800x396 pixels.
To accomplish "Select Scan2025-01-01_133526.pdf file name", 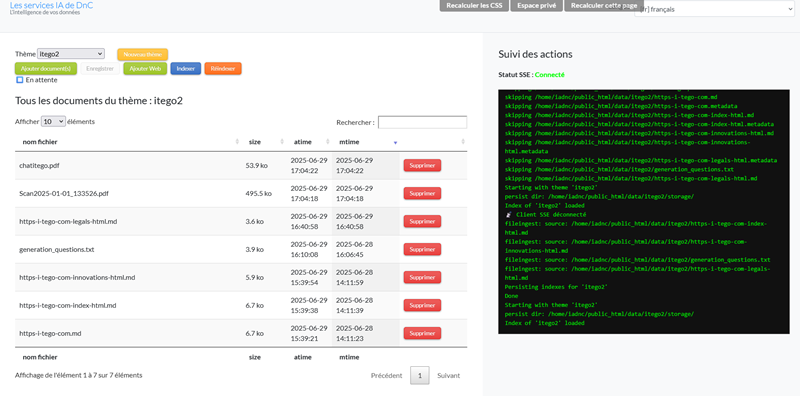I will point(64,193).
